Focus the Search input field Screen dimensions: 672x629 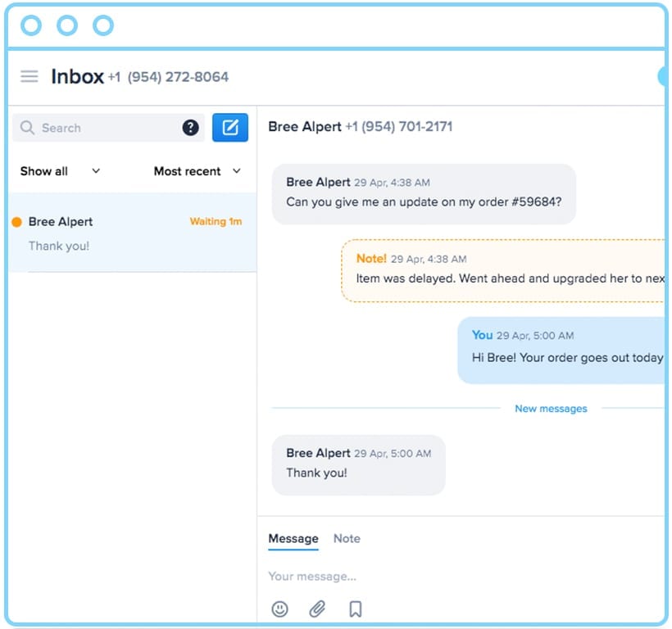(108, 128)
